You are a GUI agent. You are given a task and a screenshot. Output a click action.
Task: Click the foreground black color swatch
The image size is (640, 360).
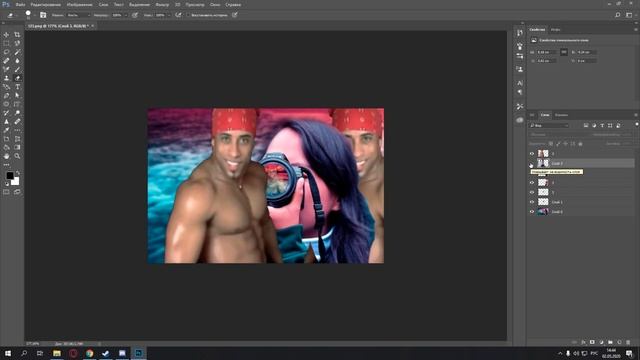click(9, 176)
